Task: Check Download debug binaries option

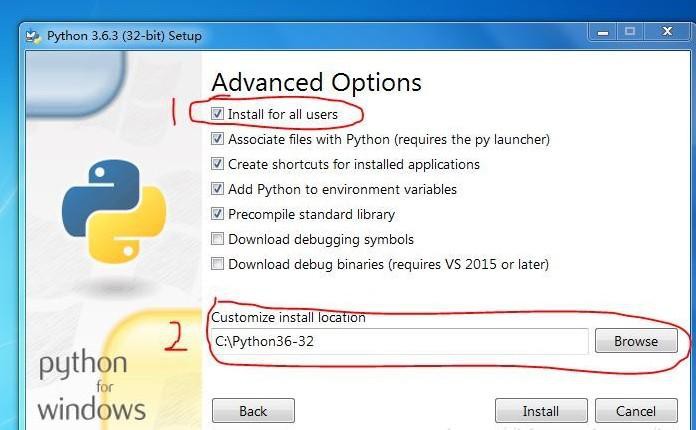Action: (x=217, y=264)
